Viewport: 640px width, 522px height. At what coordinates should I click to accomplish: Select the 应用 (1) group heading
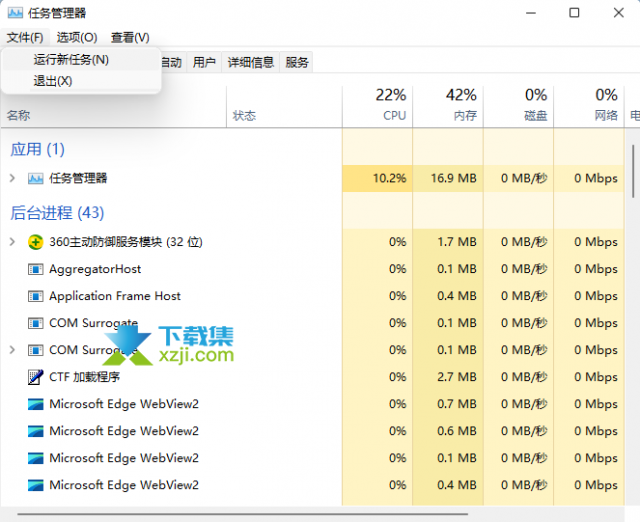pyautogui.click(x=37, y=149)
